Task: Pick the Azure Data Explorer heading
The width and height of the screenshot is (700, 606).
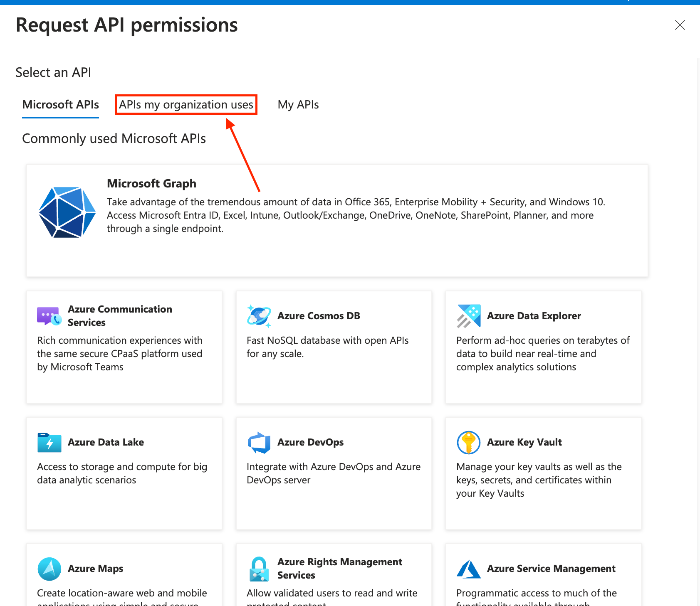Action: pos(534,316)
